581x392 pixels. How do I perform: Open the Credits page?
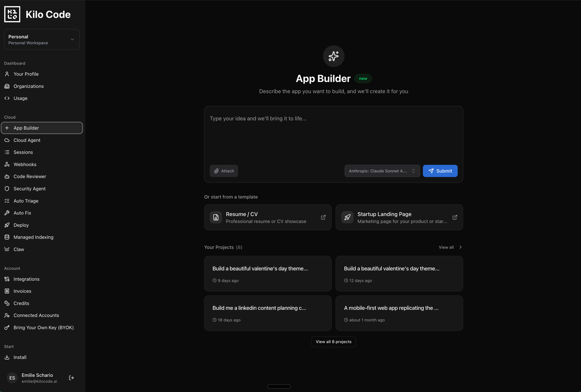pyautogui.click(x=22, y=303)
